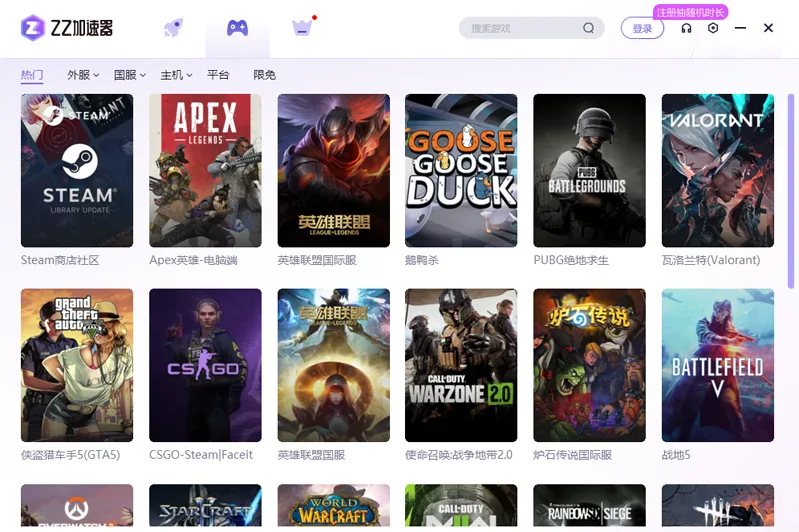The width and height of the screenshot is (799, 532).
Task: Expand the 外服 dropdown
Action: [82, 75]
